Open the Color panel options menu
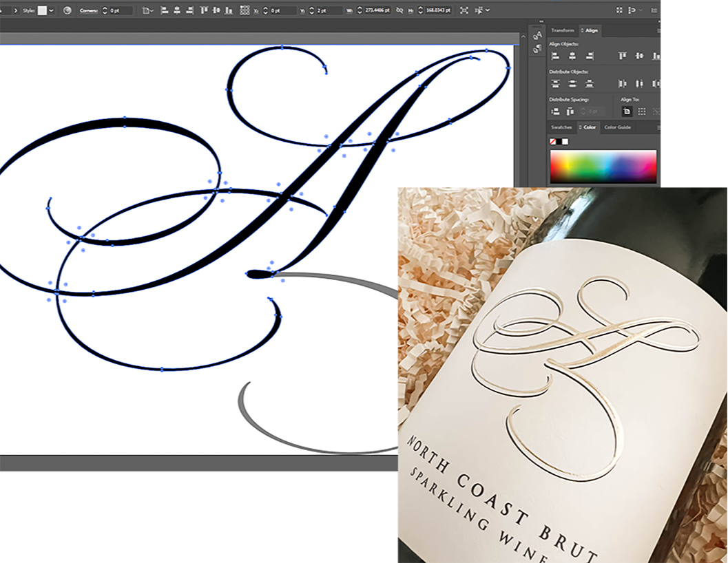 [x=658, y=127]
